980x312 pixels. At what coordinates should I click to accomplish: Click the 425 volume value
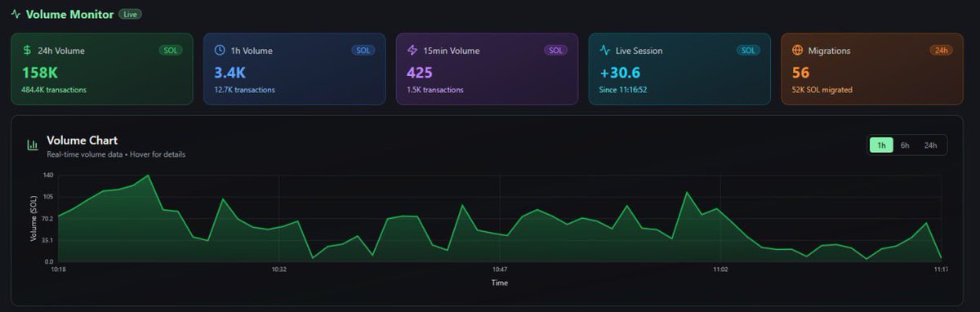coord(420,73)
